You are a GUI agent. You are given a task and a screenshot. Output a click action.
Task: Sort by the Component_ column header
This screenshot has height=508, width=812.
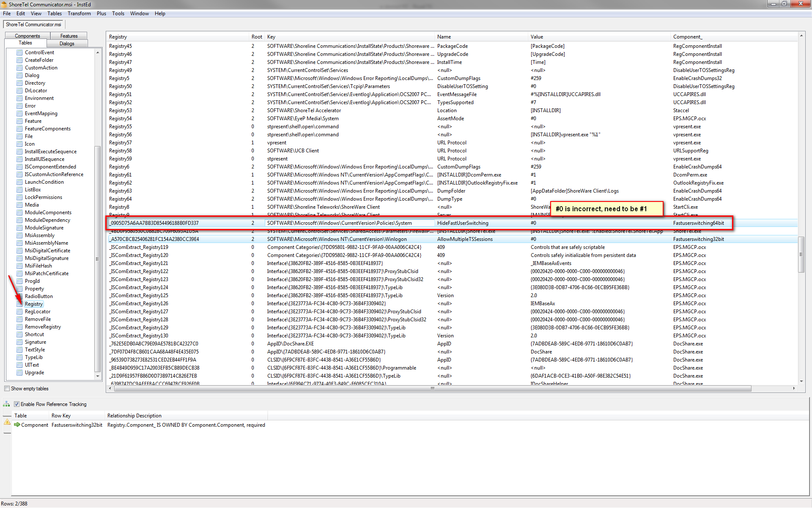coord(734,37)
